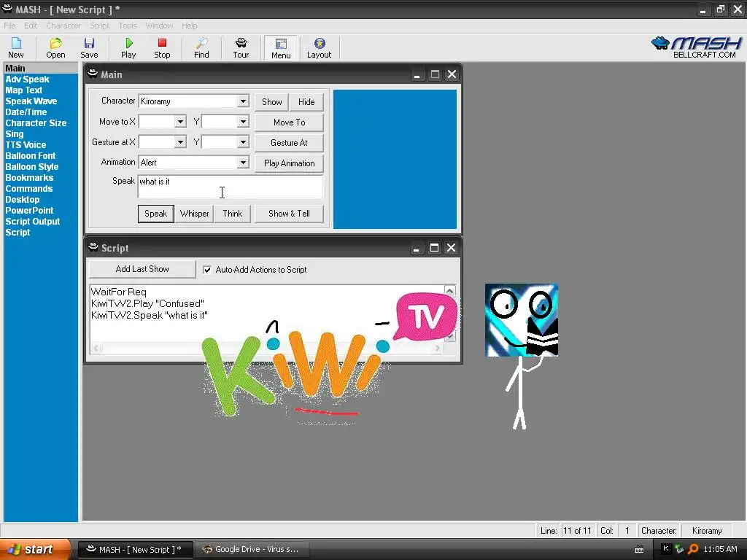Select Sing in the sidebar
747x560 pixels.
[15, 134]
